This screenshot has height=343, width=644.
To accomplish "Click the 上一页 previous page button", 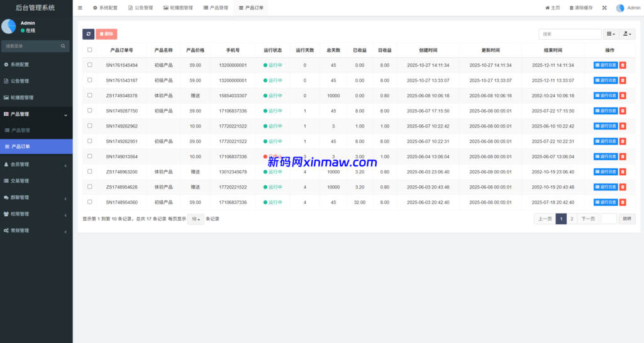I will tap(545, 219).
